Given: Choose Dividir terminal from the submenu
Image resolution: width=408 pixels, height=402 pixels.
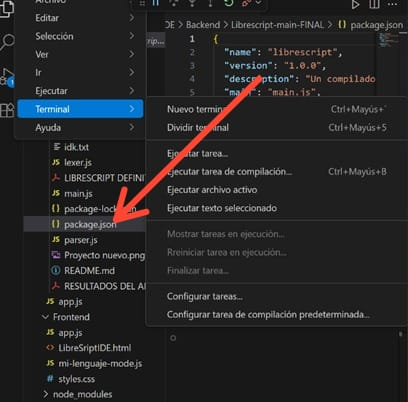Looking at the screenshot, I should click(277, 127).
